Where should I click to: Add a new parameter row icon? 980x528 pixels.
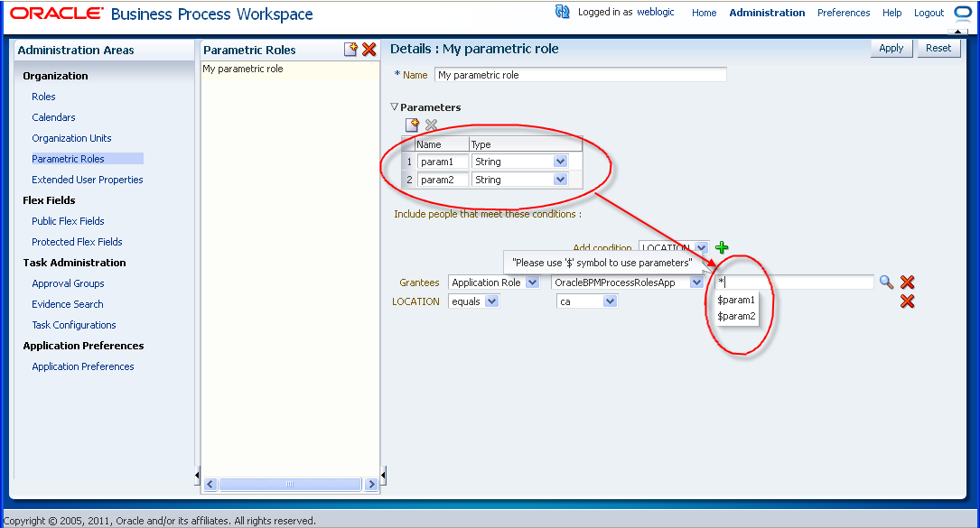pos(412,125)
